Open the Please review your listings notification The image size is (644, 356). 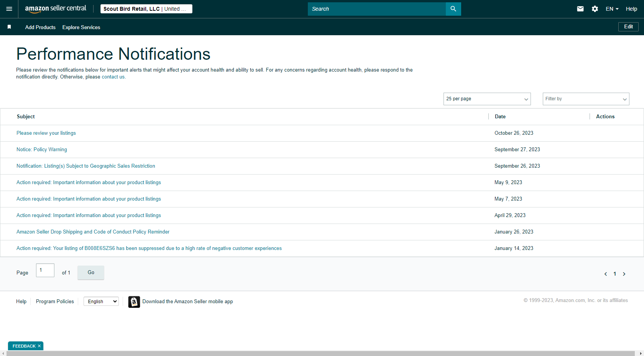point(46,133)
